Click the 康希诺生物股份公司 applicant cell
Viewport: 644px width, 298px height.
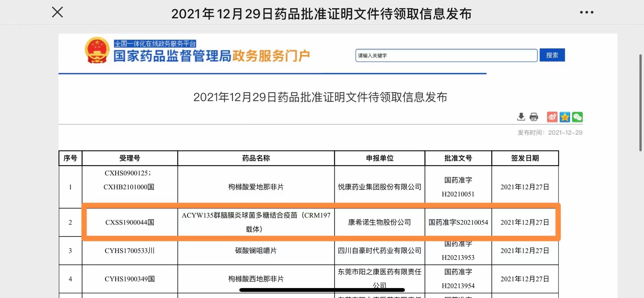coord(379,222)
